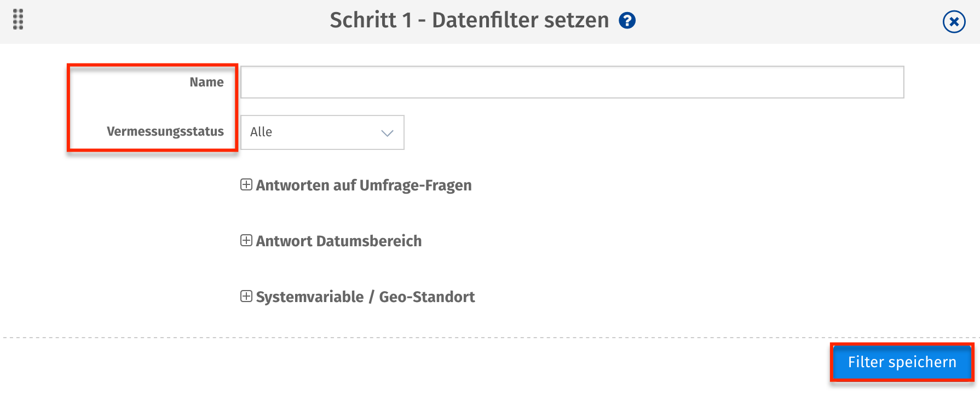980x394 pixels.
Task: Click the Name field label
Action: coord(206,82)
